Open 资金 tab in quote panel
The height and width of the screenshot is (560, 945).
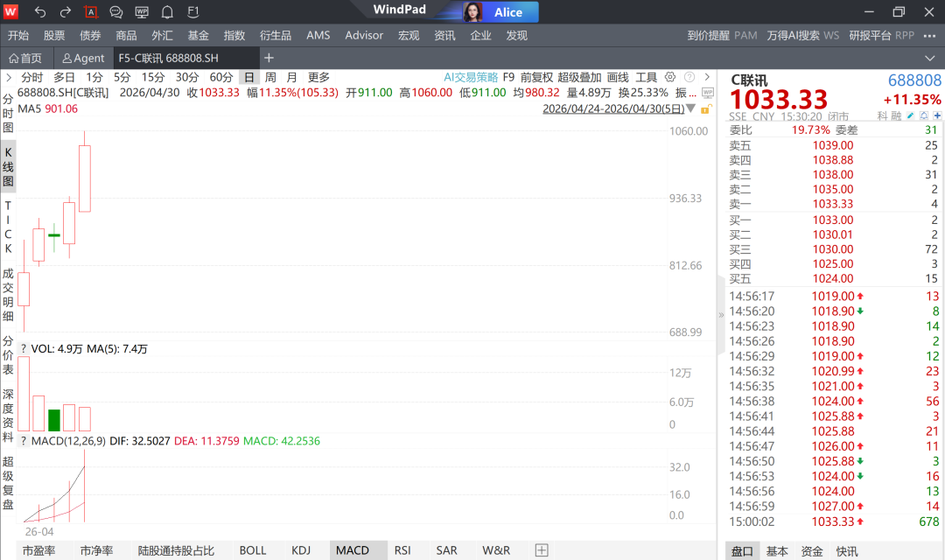coord(812,551)
